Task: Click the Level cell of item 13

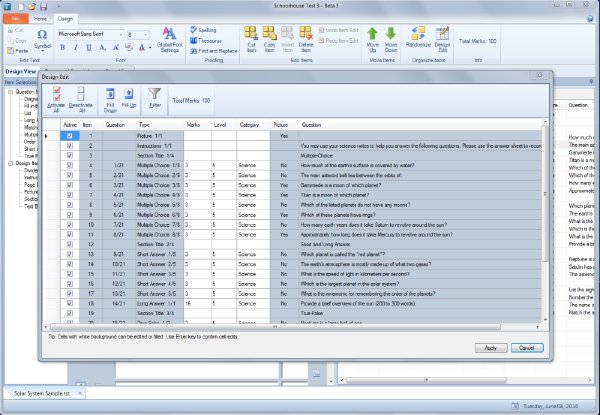Action: 223,254
